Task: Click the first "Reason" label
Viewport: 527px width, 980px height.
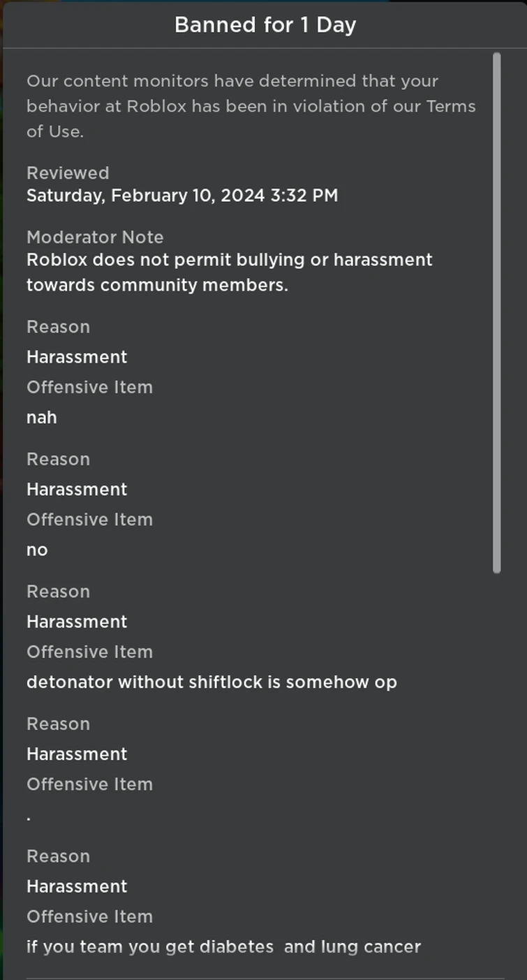Action: click(58, 327)
